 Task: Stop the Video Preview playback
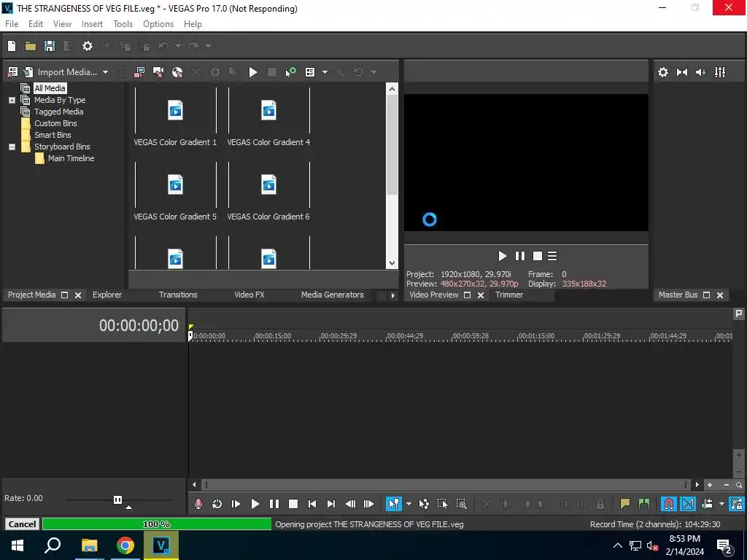tap(538, 256)
